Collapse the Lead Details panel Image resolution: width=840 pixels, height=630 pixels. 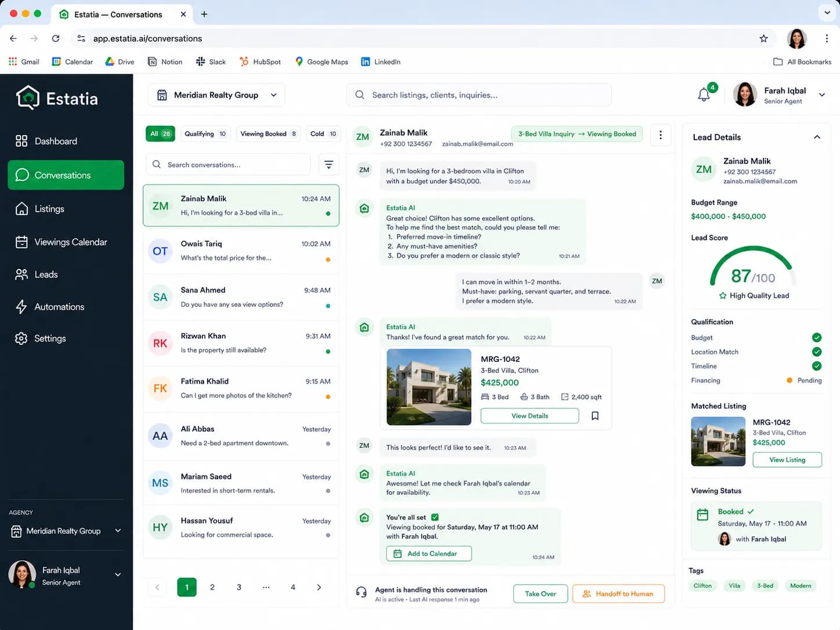(x=817, y=137)
